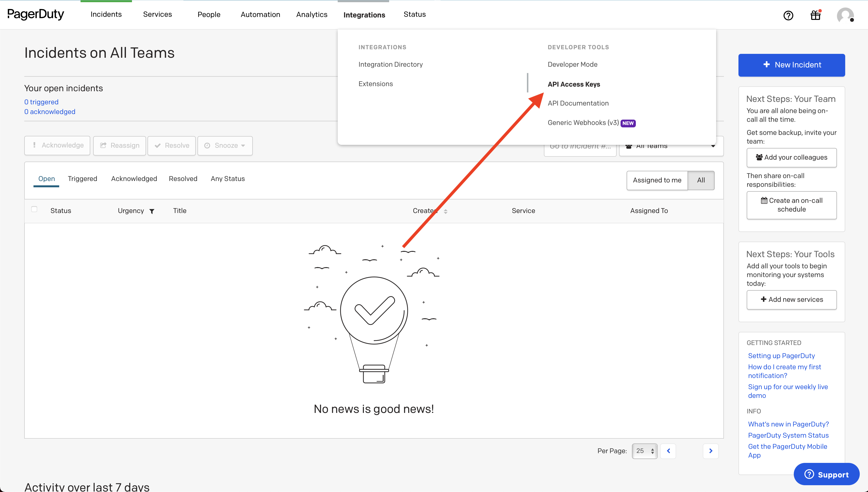Open the Automation menu
The width and height of the screenshot is (868, 492).
pos(260,15)
